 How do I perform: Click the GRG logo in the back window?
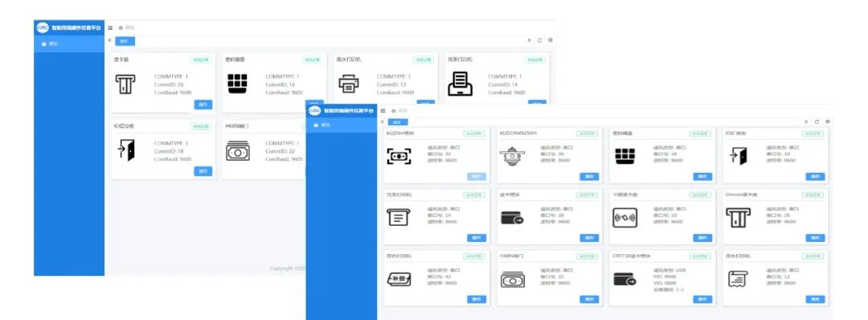click(43, 27)
